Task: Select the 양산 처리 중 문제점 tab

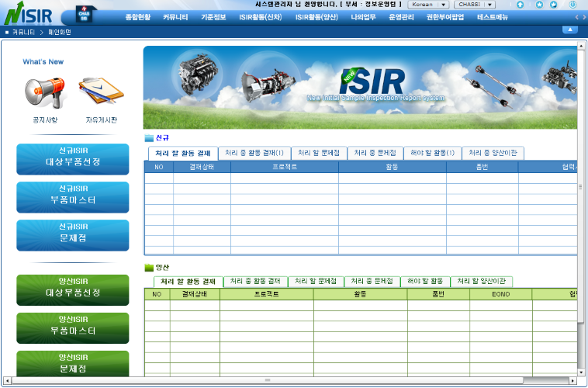Action: pyautogui.click(x=372, y=281)
